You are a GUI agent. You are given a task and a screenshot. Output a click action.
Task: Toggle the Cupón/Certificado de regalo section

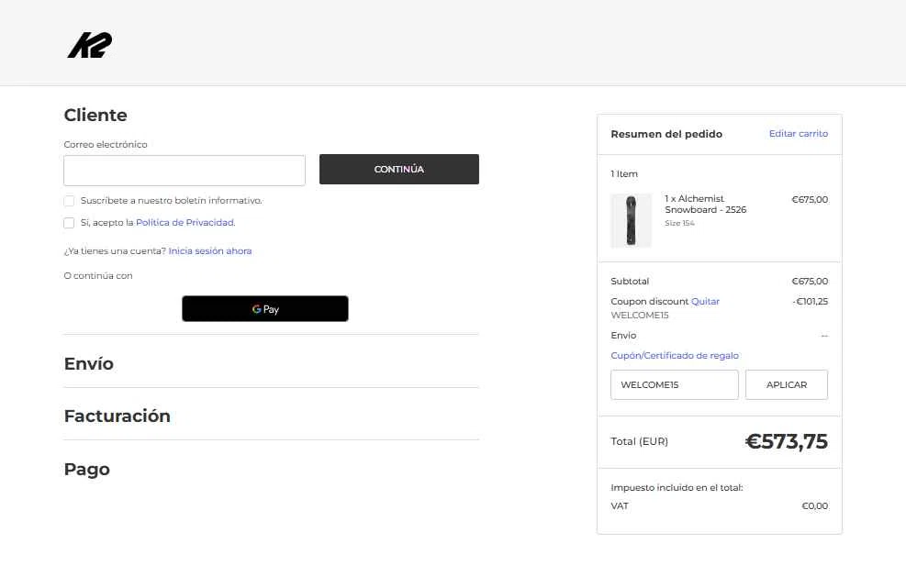point(675,355)
